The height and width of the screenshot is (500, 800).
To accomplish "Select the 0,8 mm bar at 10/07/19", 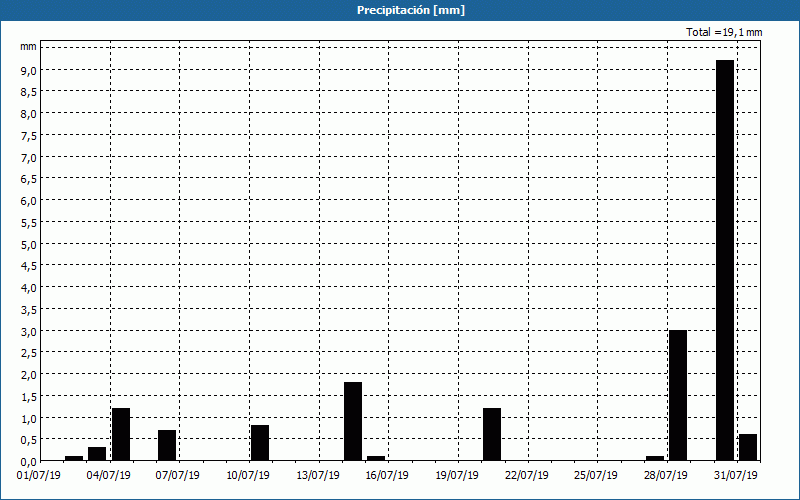I will pos(260,443).
